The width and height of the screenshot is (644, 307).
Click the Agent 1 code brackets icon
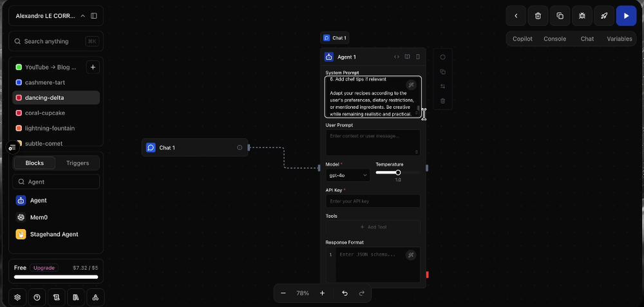[x=396, y=57]
